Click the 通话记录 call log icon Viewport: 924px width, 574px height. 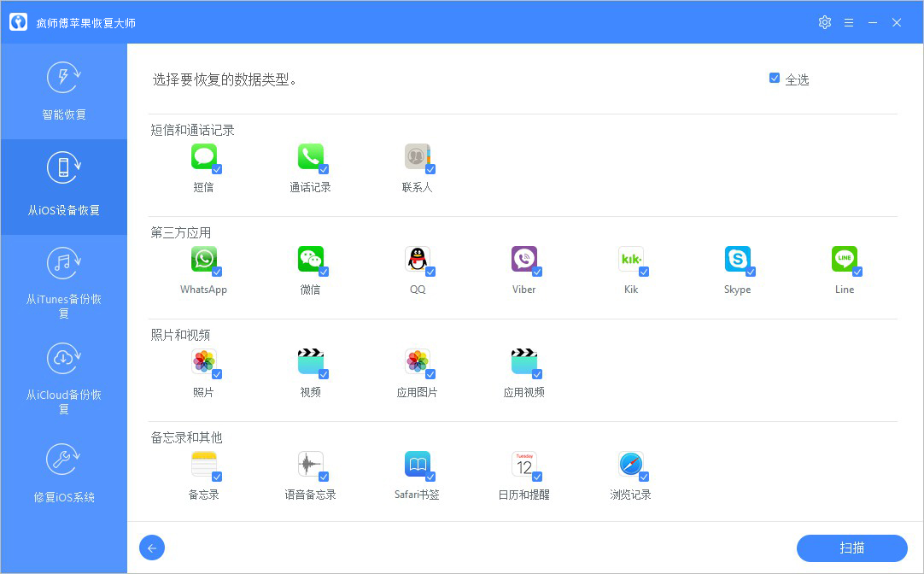point(310,158)
